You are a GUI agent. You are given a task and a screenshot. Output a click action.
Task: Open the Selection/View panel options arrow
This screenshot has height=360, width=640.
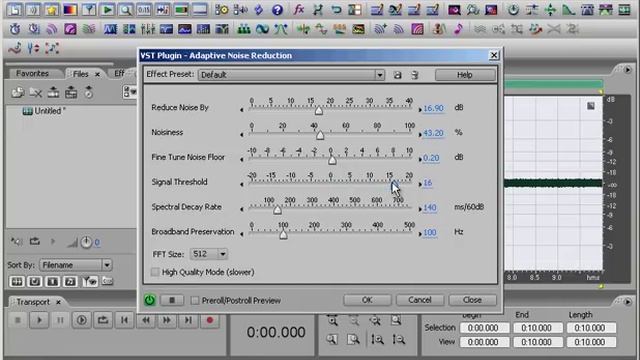tap(628, 302)
